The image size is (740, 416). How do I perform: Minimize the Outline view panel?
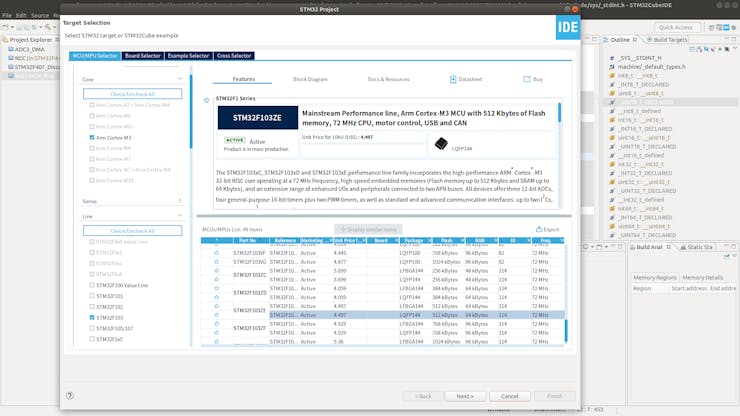[x=728, y=39]
